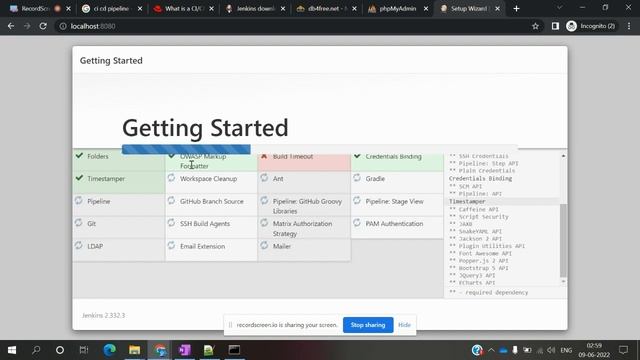Open the clock and date flyout
Screen dimensions: 640x360
click(594, 350)
